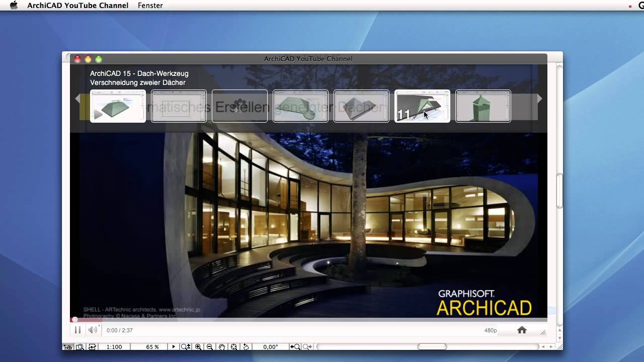Show next videos with the right carousel arrow
The width and height of the screenshot is (644, 362).
pyautogui.click(x=539, y=99)
